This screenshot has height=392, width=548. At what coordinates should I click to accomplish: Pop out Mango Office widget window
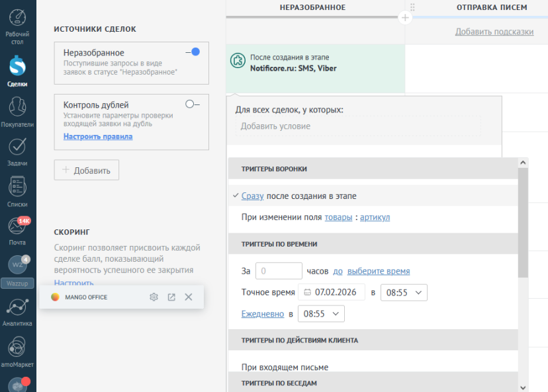(x=171, y=297)
